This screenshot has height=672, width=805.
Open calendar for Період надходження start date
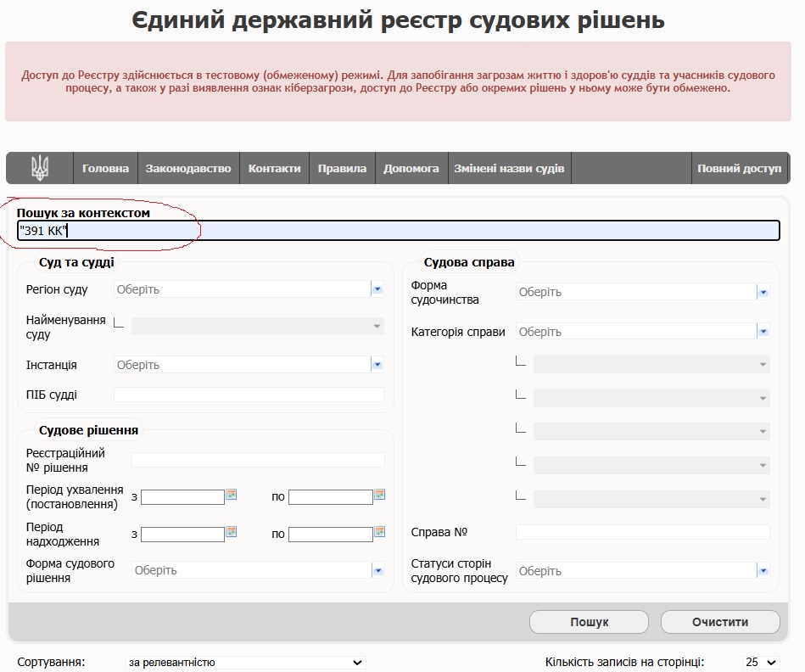(x=232, y=532)
